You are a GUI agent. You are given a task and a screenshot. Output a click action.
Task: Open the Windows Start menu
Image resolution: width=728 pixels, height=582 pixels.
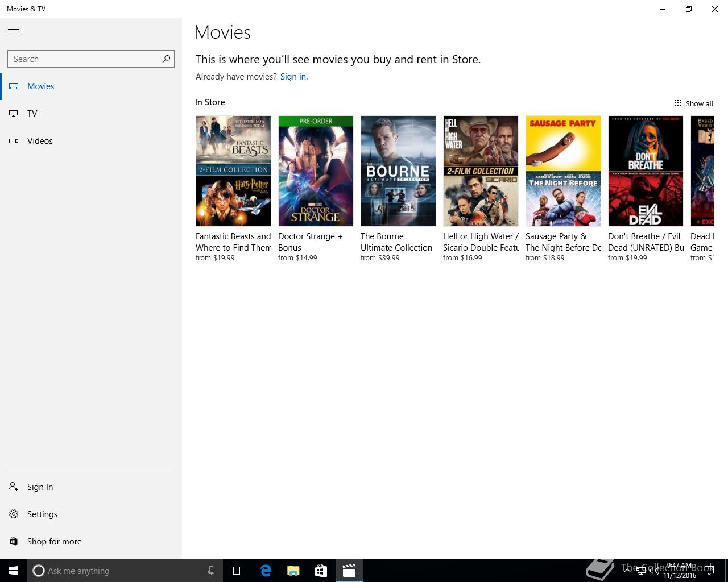[x=14, y=571]
